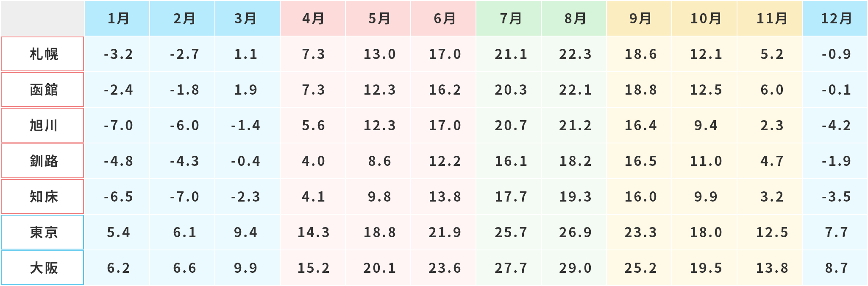Image resolution: width=868 pixels, height=286 pixels.
Task: Select 知床 February value -7.0
Action: tap(184, 196)
